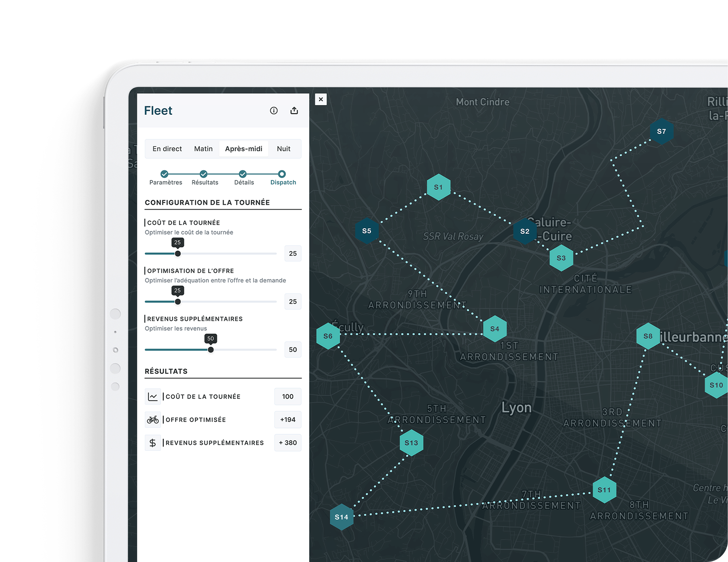Go to the Paramètres step
This screenshot has width=728, height=562.
click(x=164, y=174)
